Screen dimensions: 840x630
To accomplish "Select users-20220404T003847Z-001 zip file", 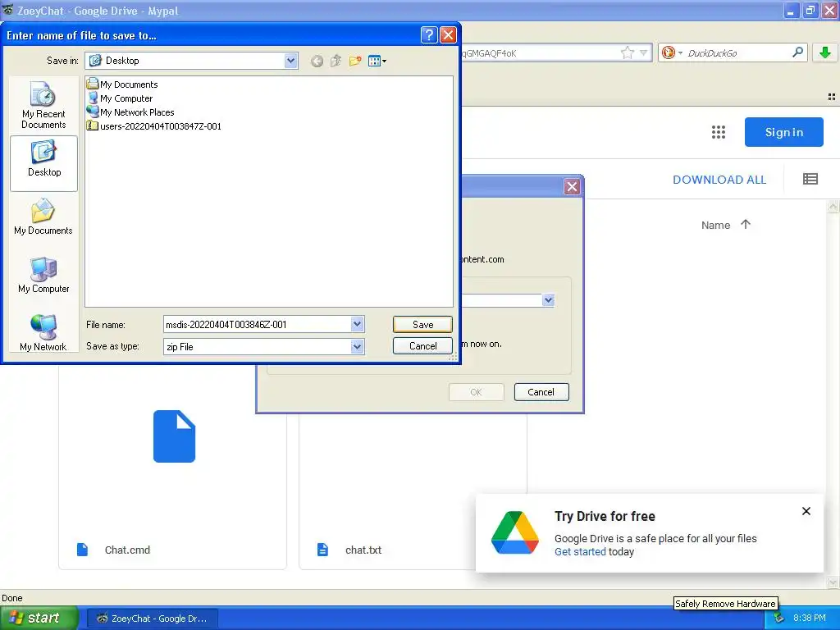I will pos(154,126).
